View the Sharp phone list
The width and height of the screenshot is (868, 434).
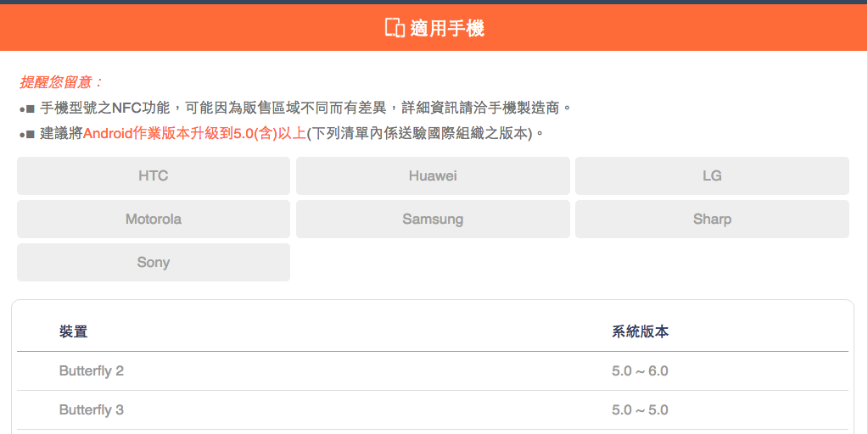click(712, 219)
